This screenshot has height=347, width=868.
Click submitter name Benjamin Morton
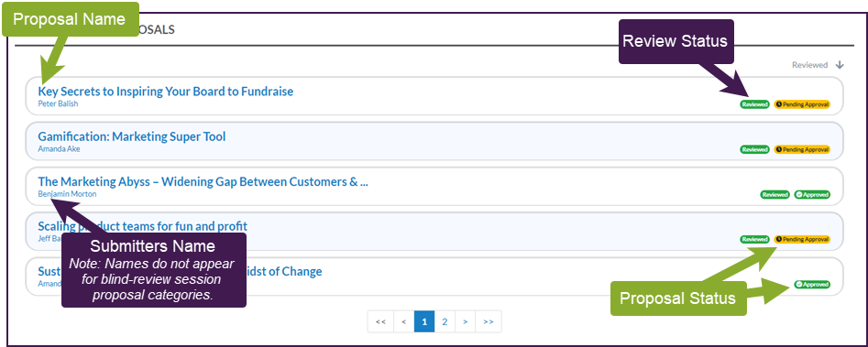(67, 194)
